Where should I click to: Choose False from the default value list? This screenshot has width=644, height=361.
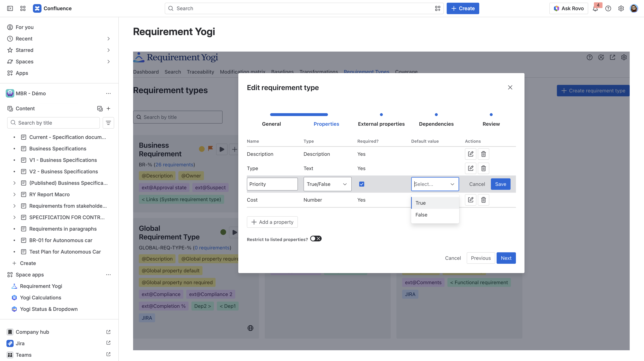[435, 215]
